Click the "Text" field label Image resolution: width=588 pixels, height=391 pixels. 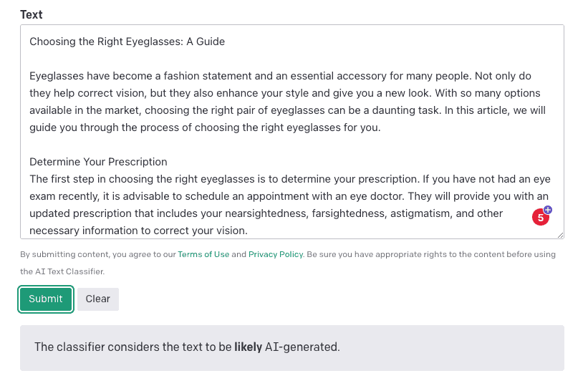(x=32, y=14)
